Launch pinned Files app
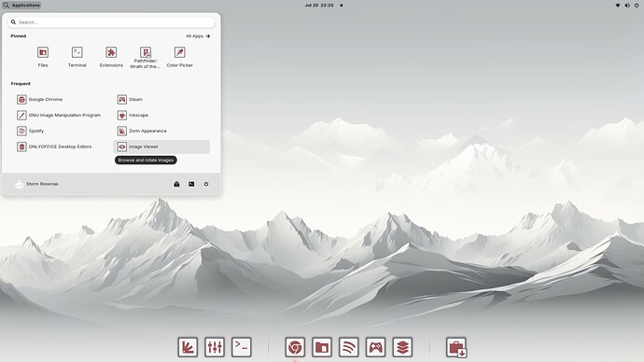644x362 pixels. [x=43, y=57]
